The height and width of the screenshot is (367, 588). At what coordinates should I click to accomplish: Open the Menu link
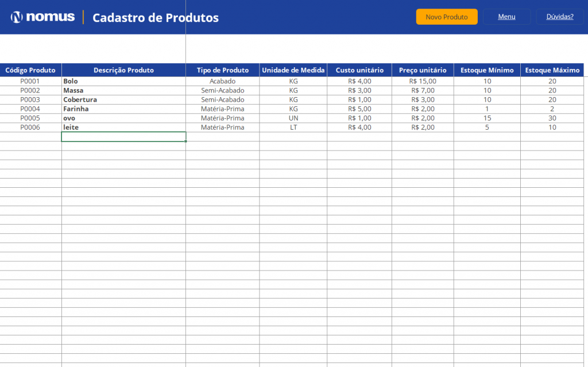click(x=506, y=17)
